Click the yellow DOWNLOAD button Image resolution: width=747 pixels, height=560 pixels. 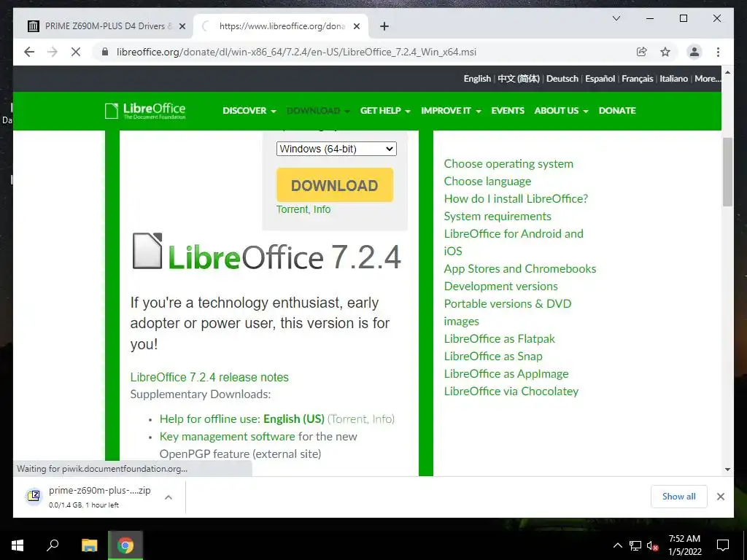coord(334,184)
